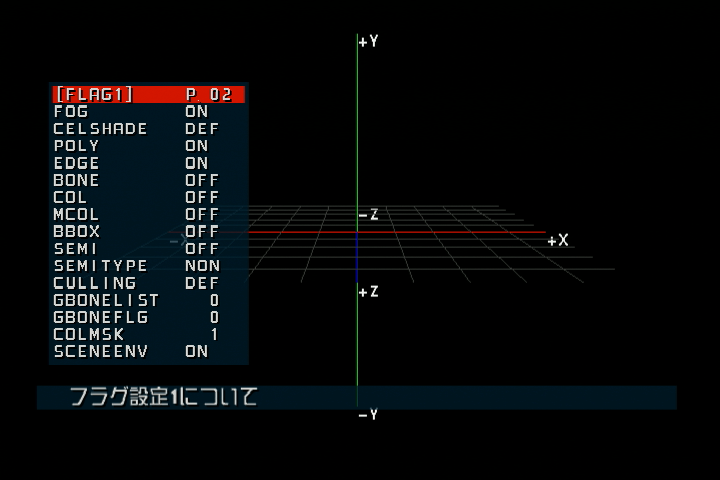Toggle the SEMI flag
Image resolution: width=720 pixels, height=480 pixels.
point(149,249)
